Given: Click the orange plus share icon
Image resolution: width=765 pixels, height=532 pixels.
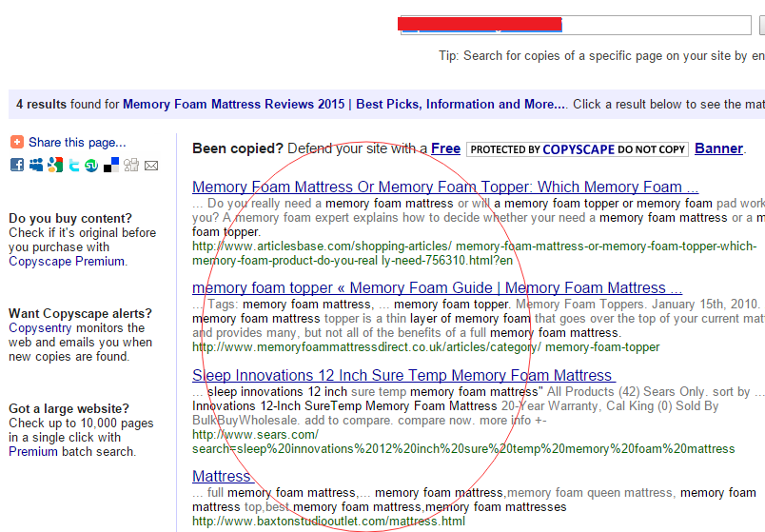Looking at the screenshot, I should click(16, 142).
